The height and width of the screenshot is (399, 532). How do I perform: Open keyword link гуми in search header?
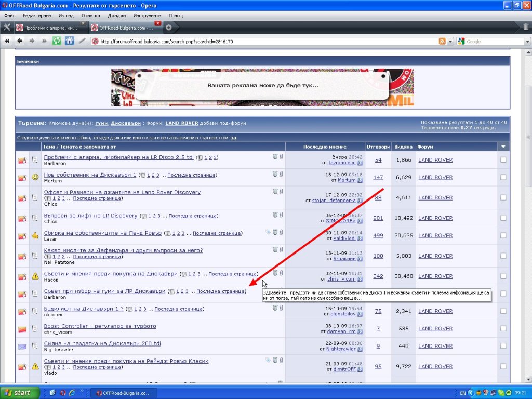point(101,123)
